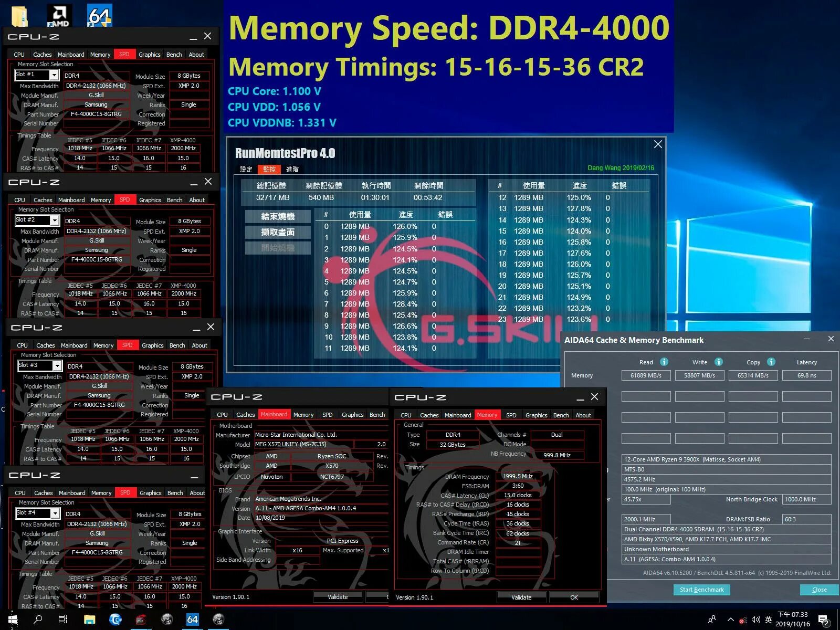Click Close button in AIDA64 benchmark
Image resolution: width=840 pixels, height=630 pixels.
click(x=820, y=590)
